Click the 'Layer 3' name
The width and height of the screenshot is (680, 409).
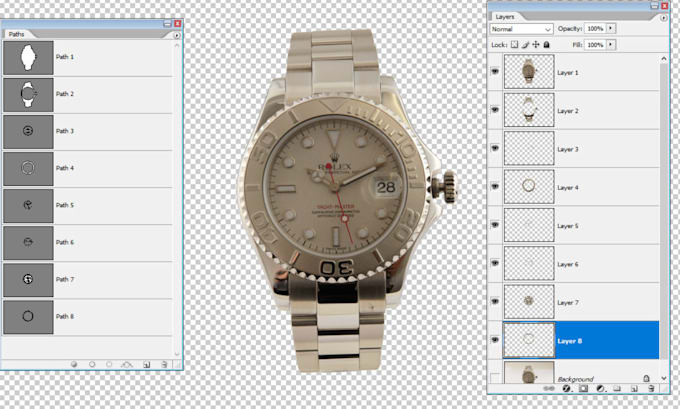[x=568, y=149]
